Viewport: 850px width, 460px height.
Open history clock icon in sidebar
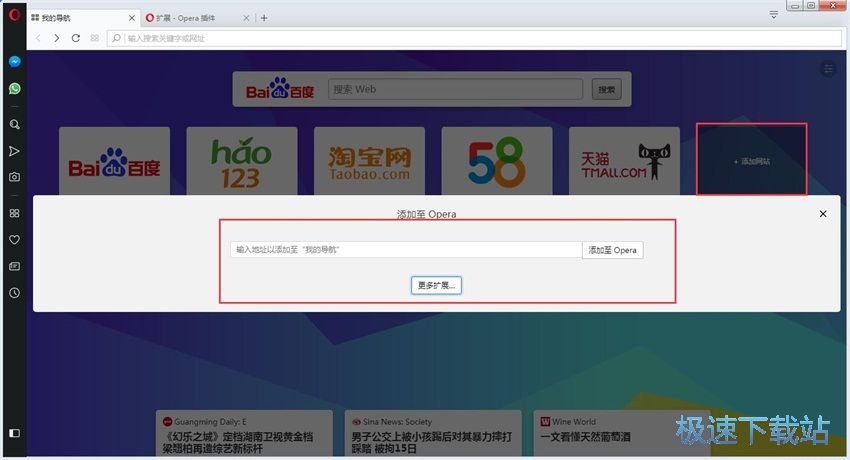coord(15,293)
